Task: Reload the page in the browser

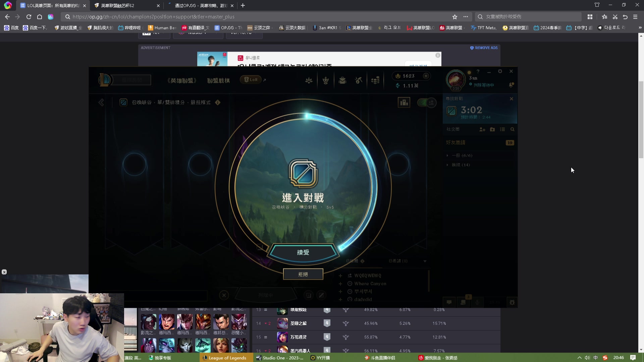Action: tap(29, 17)
